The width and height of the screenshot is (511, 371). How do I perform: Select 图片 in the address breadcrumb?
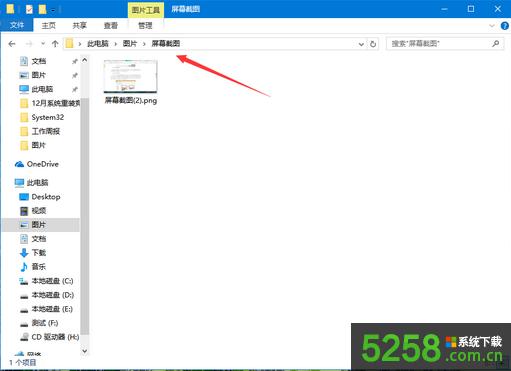click(x=130, y=44)
